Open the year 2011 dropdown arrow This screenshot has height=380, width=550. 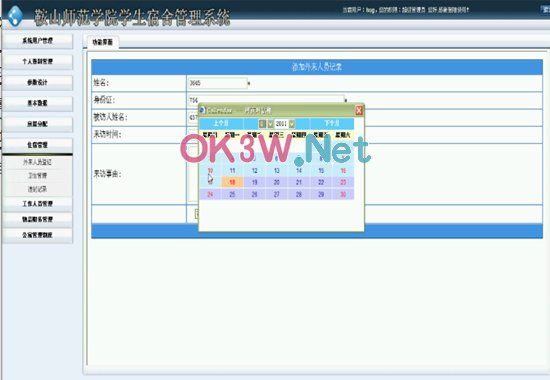292,124
